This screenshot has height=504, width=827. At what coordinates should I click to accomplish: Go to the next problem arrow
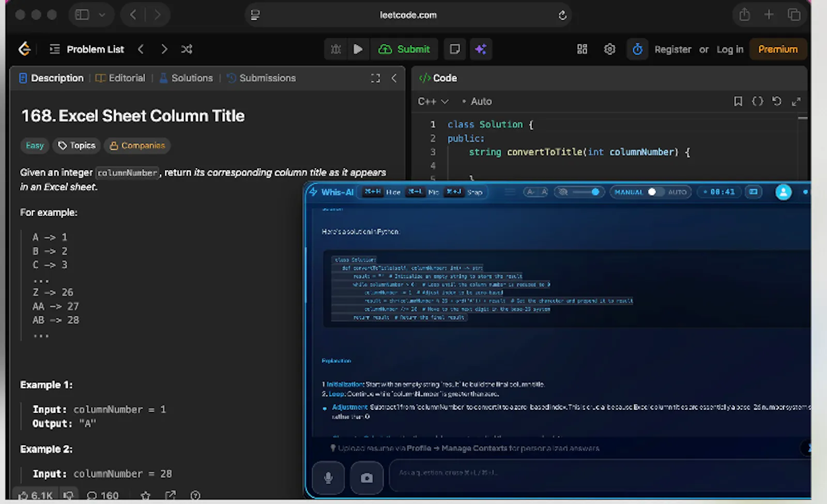click(164, 49)
